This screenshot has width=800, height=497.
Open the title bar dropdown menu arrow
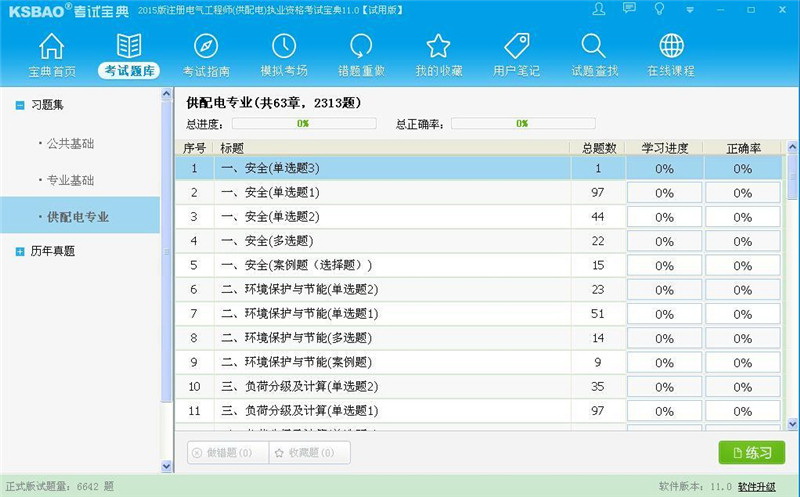pos(689,10)
